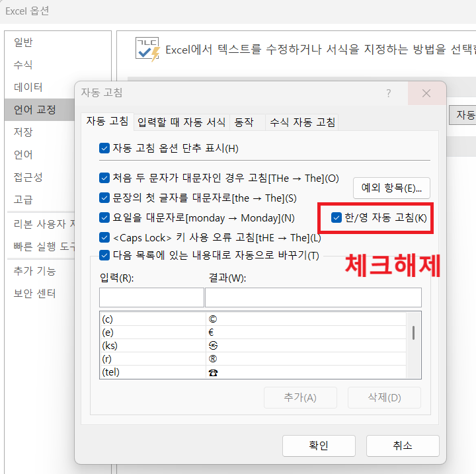Uncheck 처음 두 문자가 대문자인 경우 고침 option
Image resolution: width=476 pixels, height=474 pixels.
[x=104, y=178]
